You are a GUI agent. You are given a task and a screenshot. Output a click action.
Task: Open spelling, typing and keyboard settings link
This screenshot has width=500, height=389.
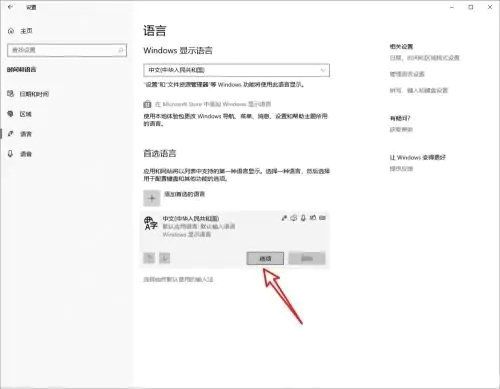[419, 90]
